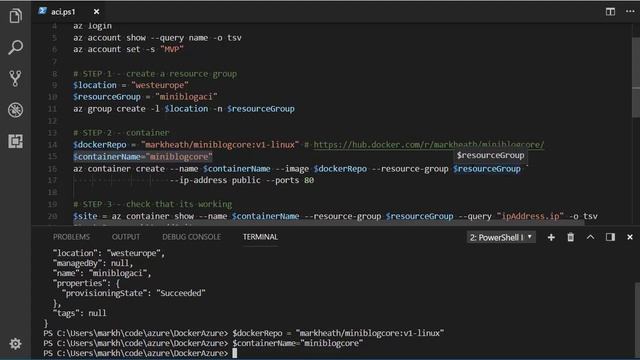Click the "westeurope" string on line 9

(160, 85)
